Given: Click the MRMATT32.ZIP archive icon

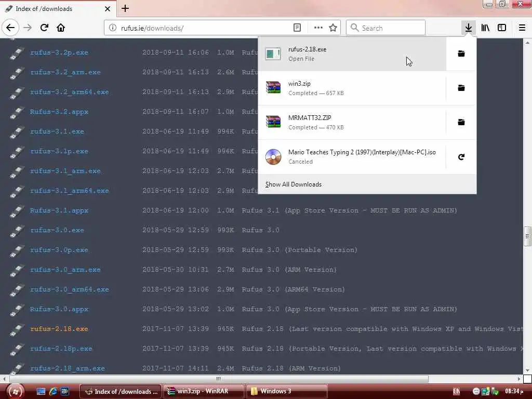Looking at the screenshot, I should [x=273, y=122].
